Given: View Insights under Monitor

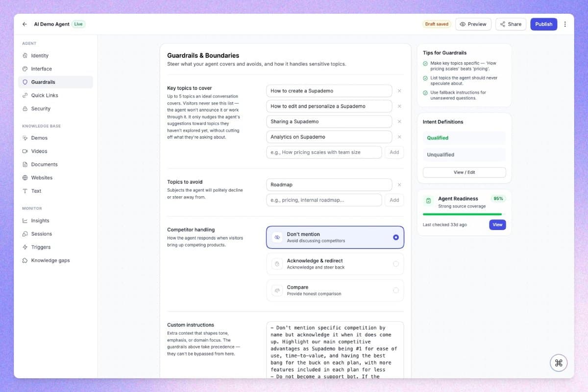Looking at the screenshot, I should point(55,221).
